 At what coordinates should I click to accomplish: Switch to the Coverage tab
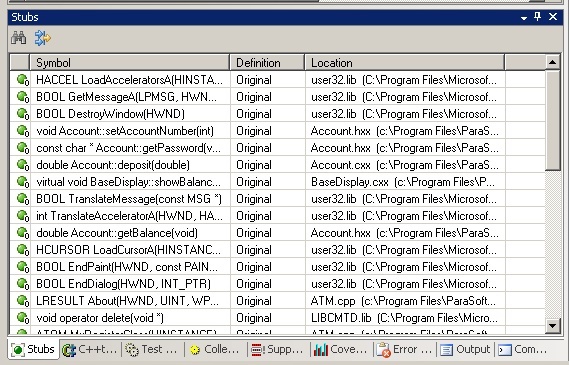(340, 349)
